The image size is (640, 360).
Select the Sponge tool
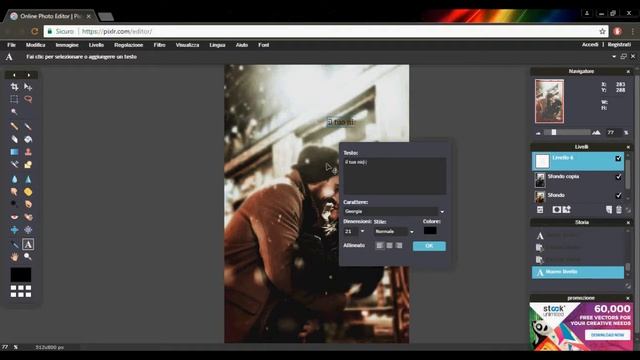pos(28,191)
